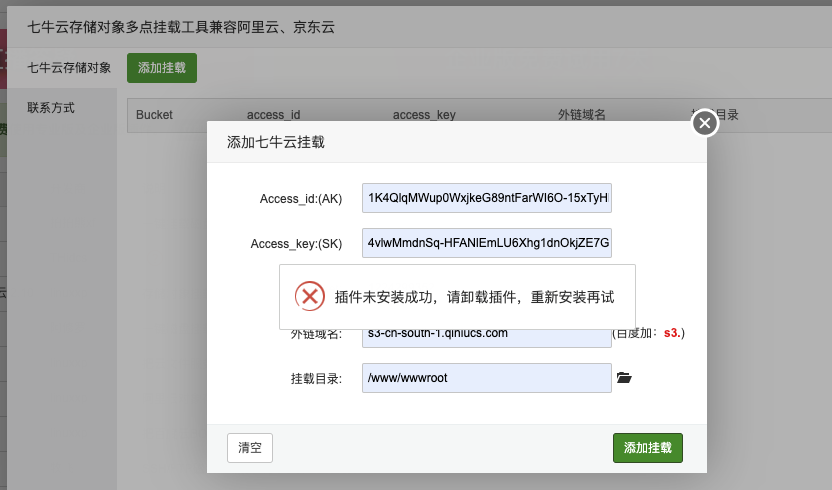
Task: Click Access_key:(SK) label
Action: click(296, 244)
